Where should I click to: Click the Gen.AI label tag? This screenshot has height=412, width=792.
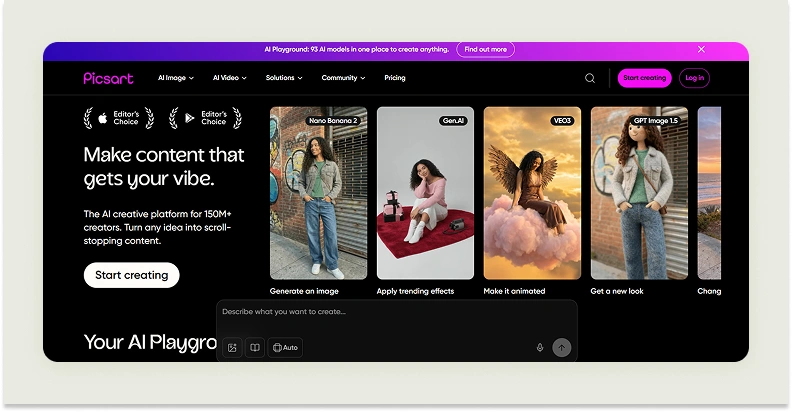pyautogui.click(x=453, y=121)
